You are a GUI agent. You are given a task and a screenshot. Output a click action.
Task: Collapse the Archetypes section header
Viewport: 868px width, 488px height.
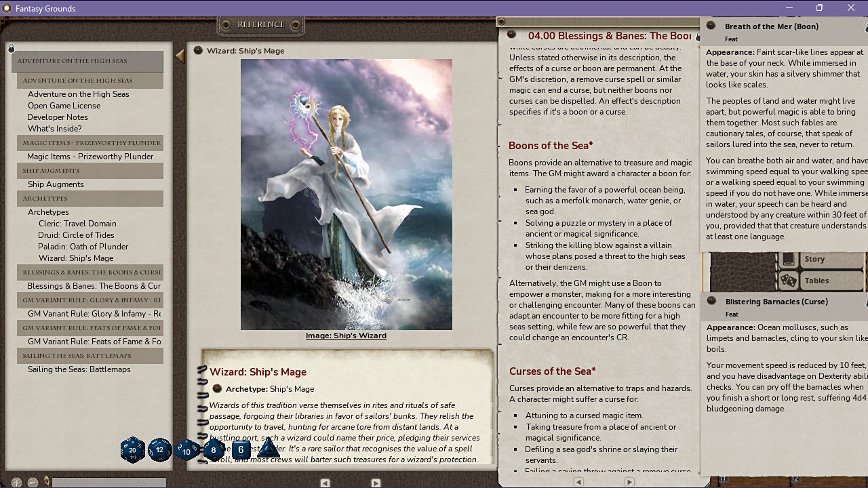click(x=90, y=199)
